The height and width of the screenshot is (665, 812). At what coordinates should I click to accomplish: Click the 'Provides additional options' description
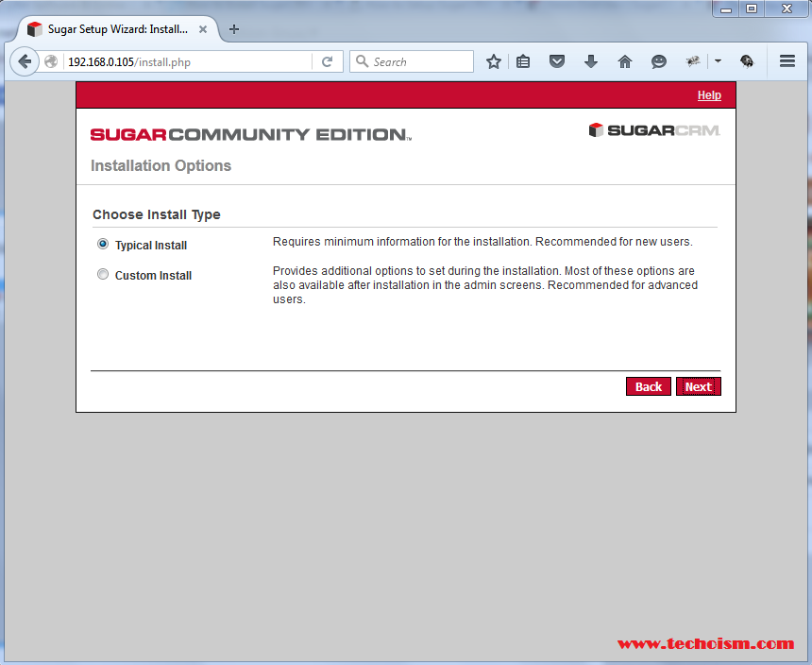coord(485,285)
